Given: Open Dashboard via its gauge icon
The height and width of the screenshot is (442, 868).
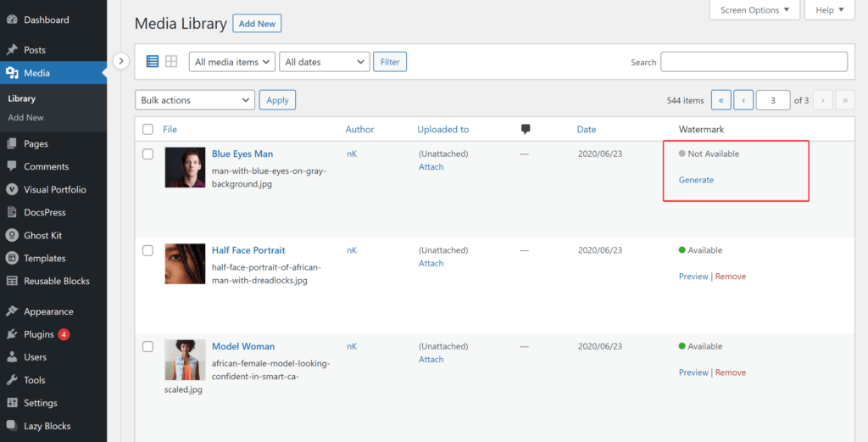Looking at the screenshot, I should (12, 20).
